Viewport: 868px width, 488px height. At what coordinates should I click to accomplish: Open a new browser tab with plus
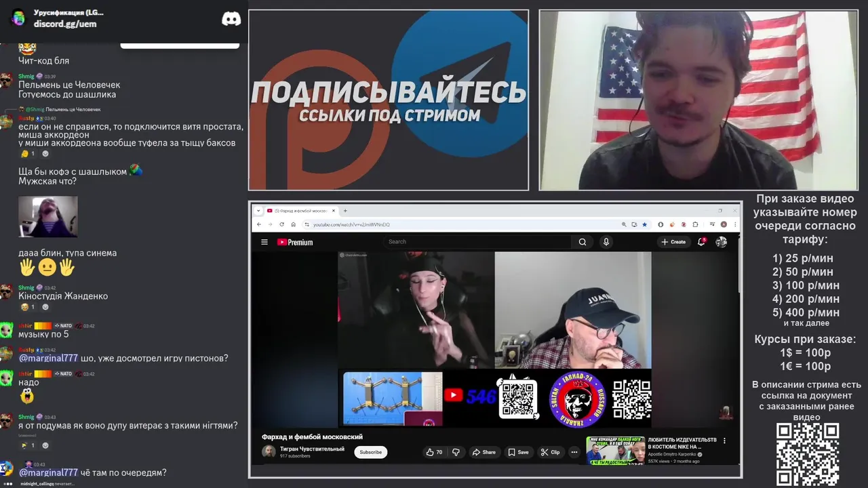(x=345, y=211)
